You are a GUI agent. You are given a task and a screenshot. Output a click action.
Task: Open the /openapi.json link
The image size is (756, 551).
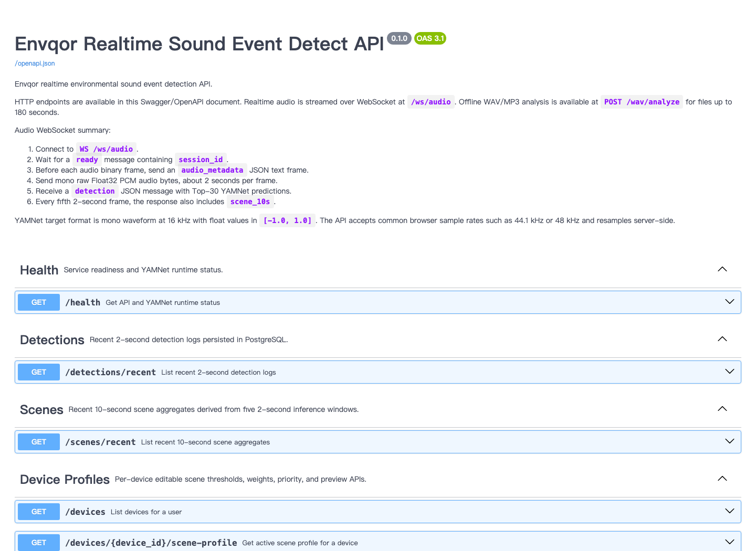tap(35, 63)
